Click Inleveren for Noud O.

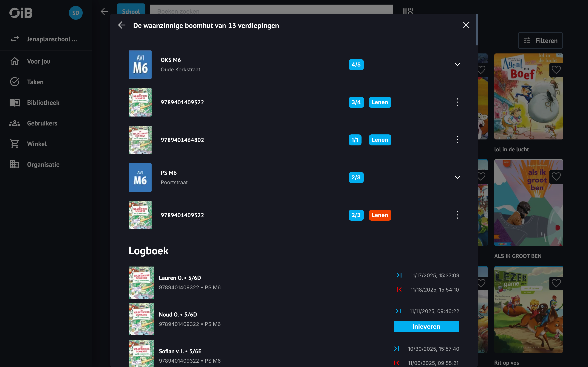pyautogui.click(x=426, y=326)
